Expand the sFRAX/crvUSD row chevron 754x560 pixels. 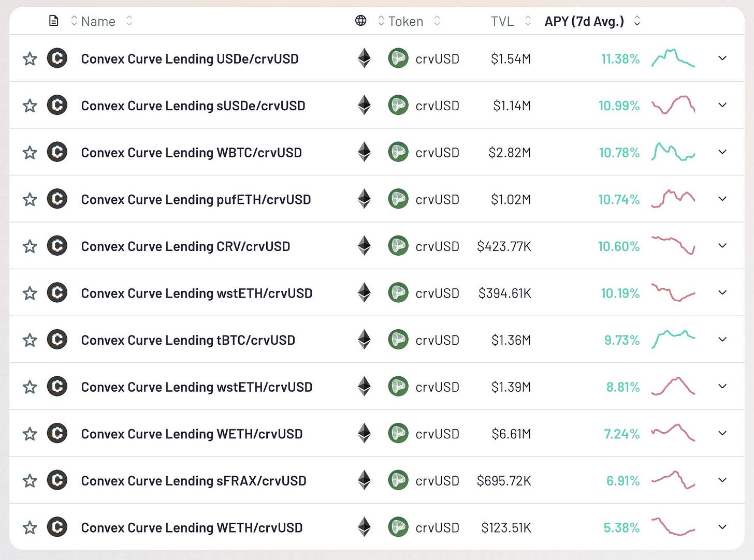click(722, 480)
